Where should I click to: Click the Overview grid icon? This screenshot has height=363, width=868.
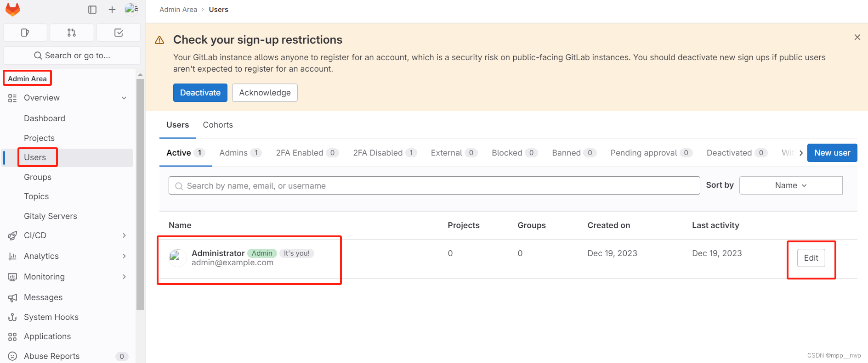point(12,98)
